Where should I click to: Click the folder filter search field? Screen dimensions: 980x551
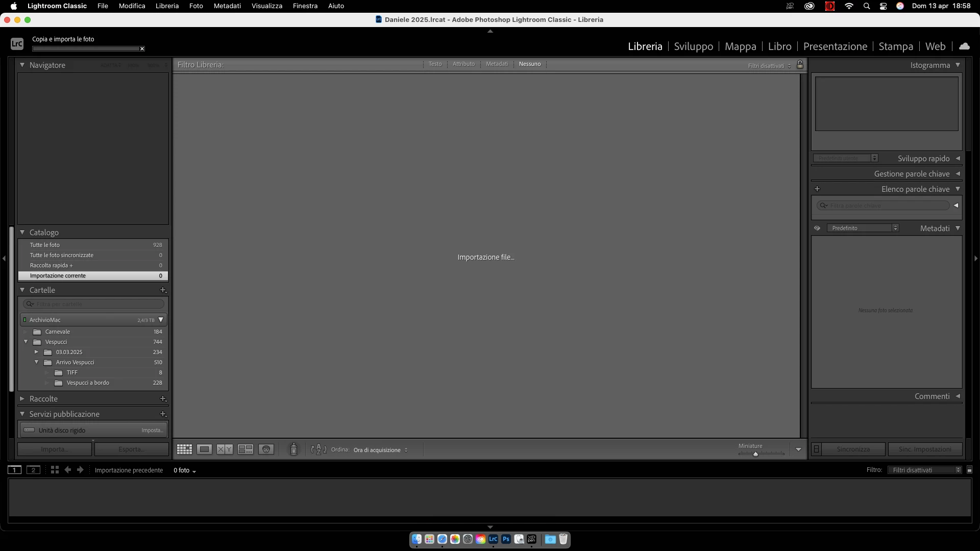click(x=97, y=304)
